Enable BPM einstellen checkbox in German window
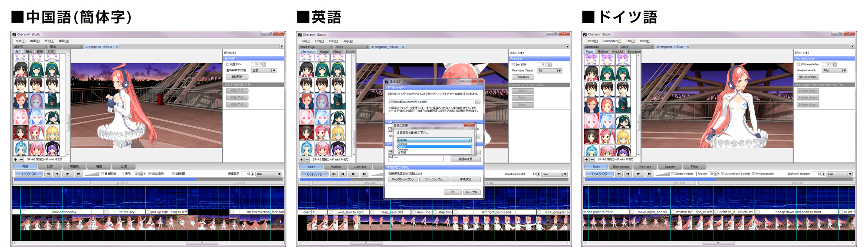Viewport: 868px width, 247px height. click(798, 64)
